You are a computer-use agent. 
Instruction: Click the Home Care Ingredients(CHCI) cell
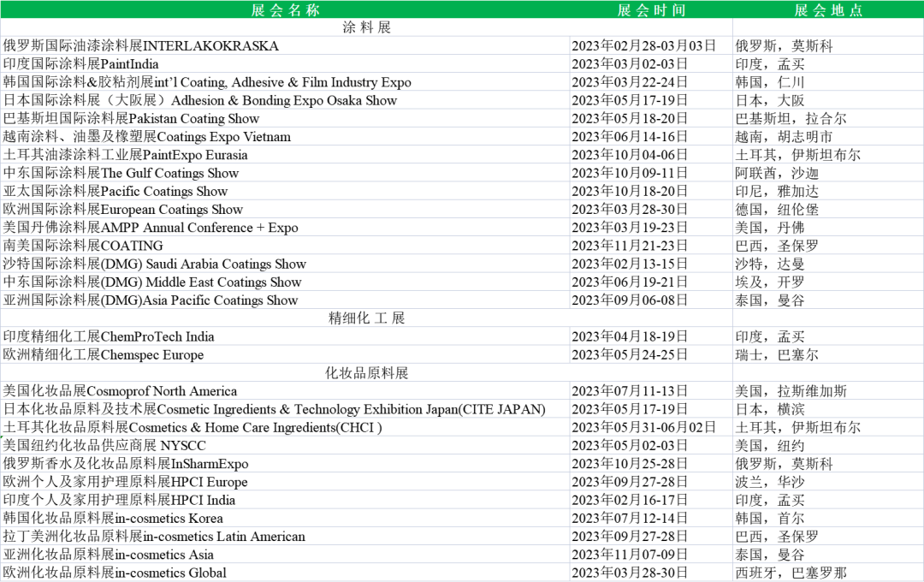pos(285,427)
